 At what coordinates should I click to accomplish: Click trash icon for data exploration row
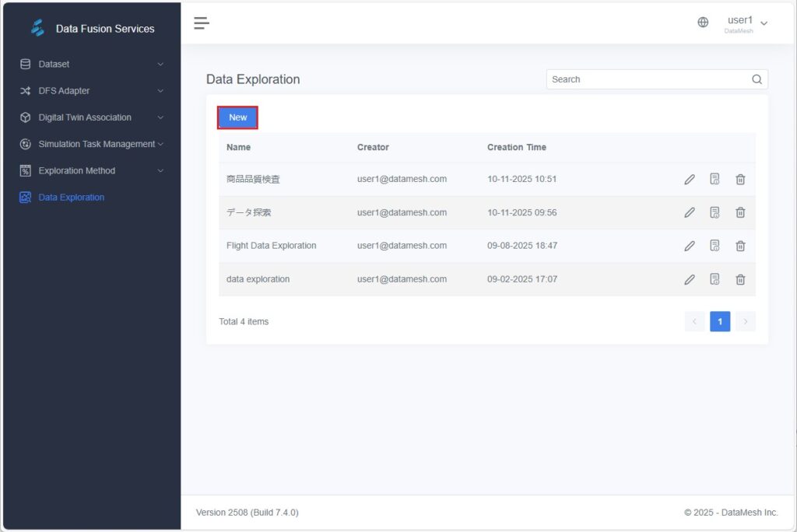tap(740, 279)
